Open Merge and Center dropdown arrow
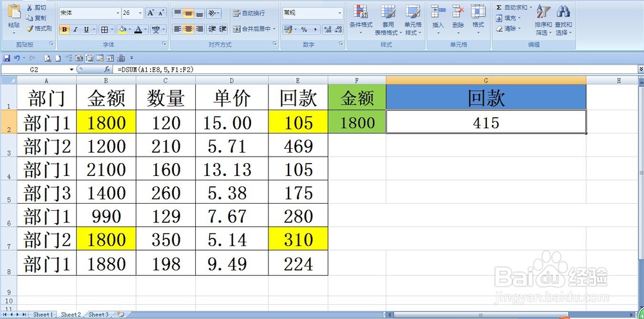Viewport: 644px width, 319px height. pos(274,29)
